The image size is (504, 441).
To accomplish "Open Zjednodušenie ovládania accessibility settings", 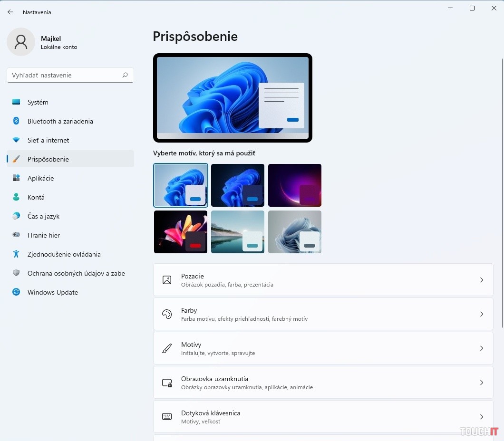I will pyautogui.click(x=64, y=254).
